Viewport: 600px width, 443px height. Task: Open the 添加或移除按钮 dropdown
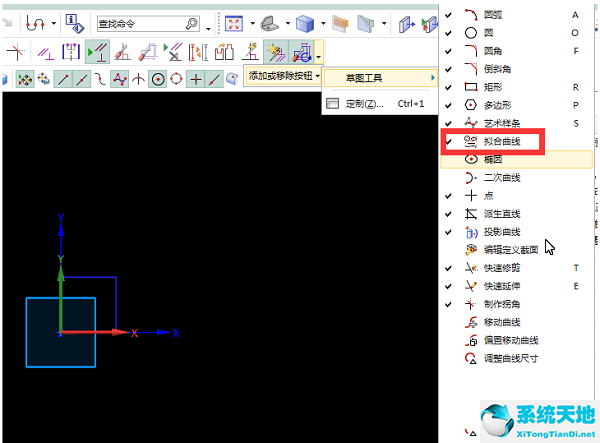coord(284,76)
